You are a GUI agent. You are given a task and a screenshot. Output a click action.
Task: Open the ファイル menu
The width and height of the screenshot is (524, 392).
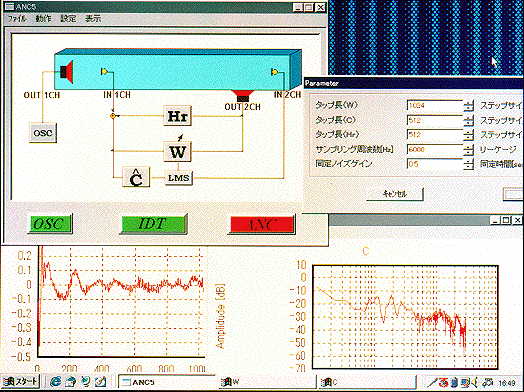17,18
